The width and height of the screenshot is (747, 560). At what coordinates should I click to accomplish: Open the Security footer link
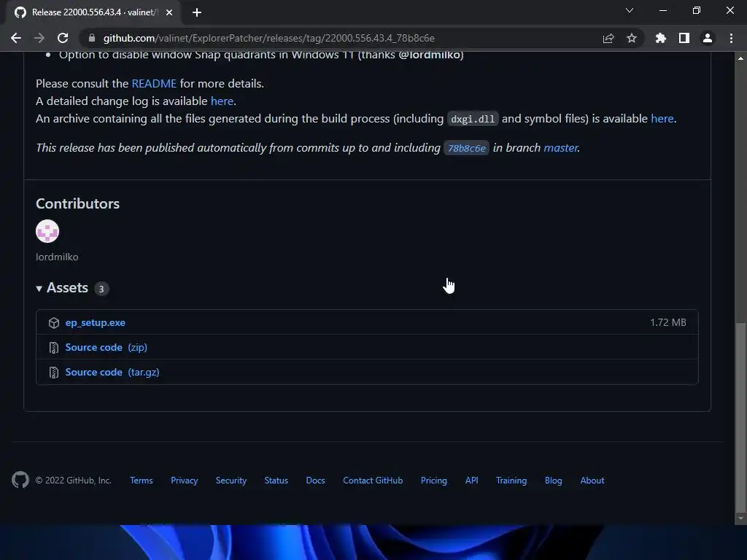tap(231, 481)
